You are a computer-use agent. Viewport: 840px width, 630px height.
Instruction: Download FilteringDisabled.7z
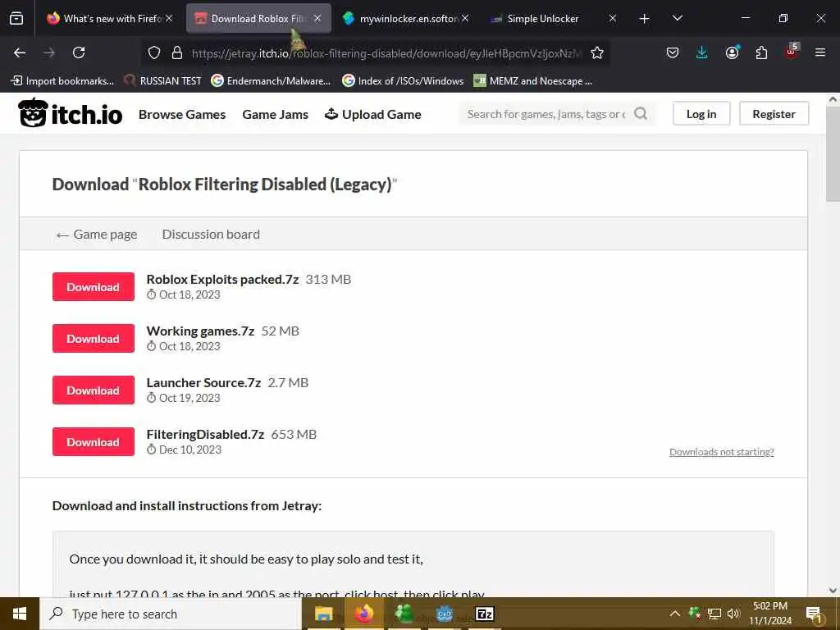click(94, 442)
